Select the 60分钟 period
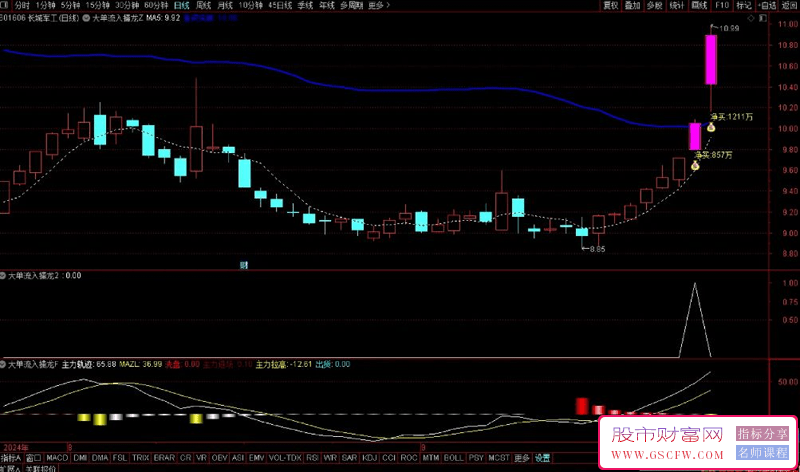The image size is (800, 472). pos(156,5)
